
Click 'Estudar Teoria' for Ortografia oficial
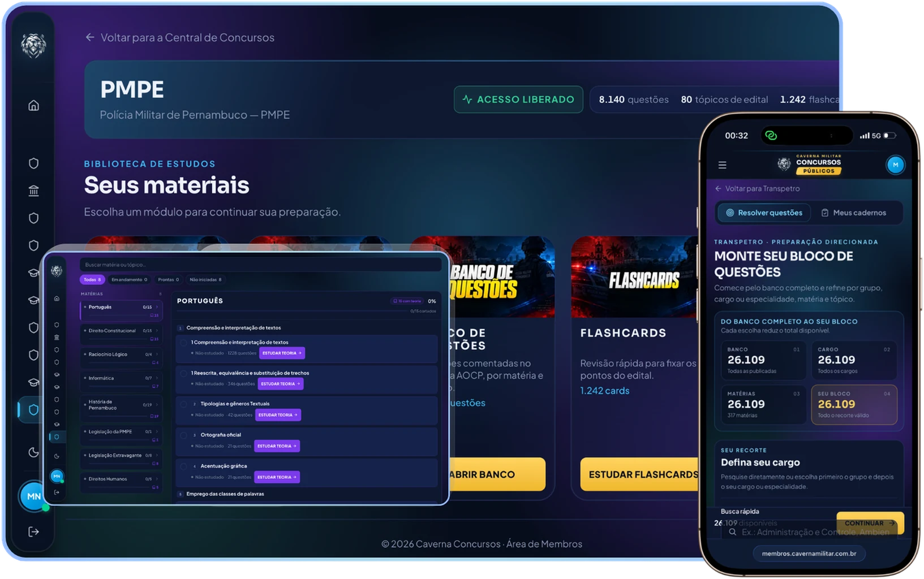click(277, 446)
